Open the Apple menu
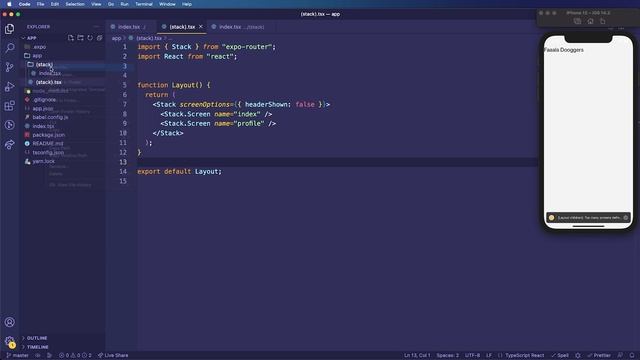 (x=9, y=4)
